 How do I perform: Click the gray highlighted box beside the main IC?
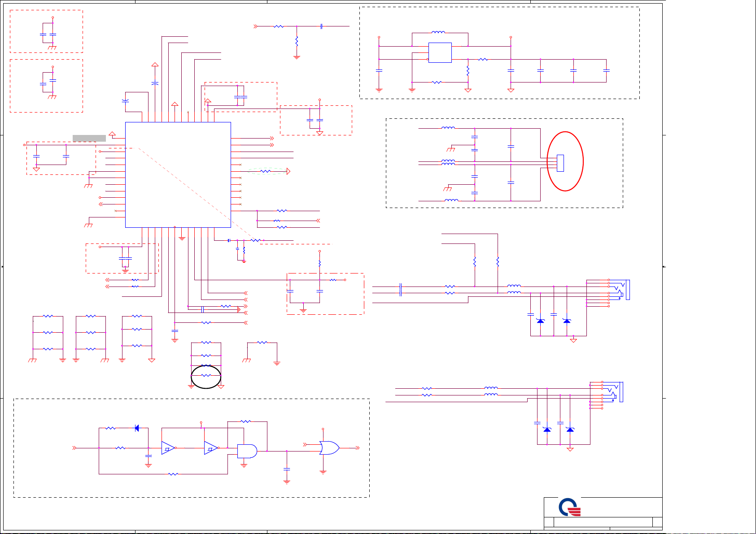[x=89, y=139]
